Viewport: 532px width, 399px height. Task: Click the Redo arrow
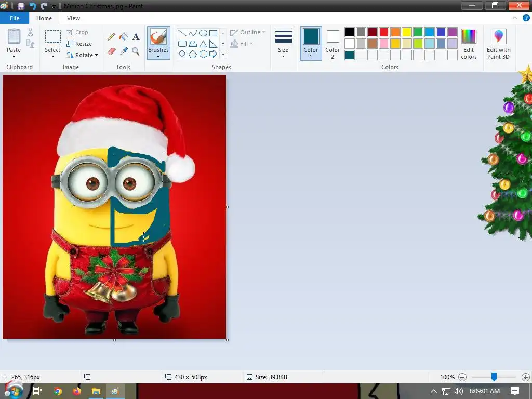44,6
